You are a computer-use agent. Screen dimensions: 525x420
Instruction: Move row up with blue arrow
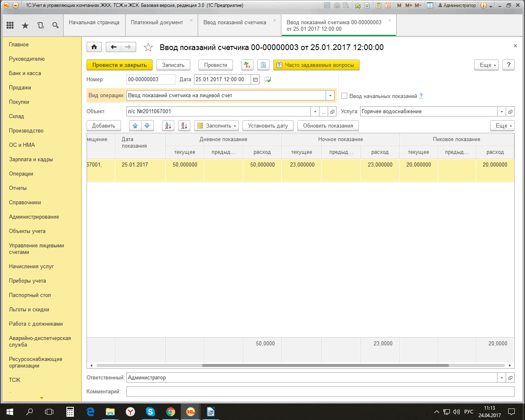pyautogui.click(x=135, y=126)
